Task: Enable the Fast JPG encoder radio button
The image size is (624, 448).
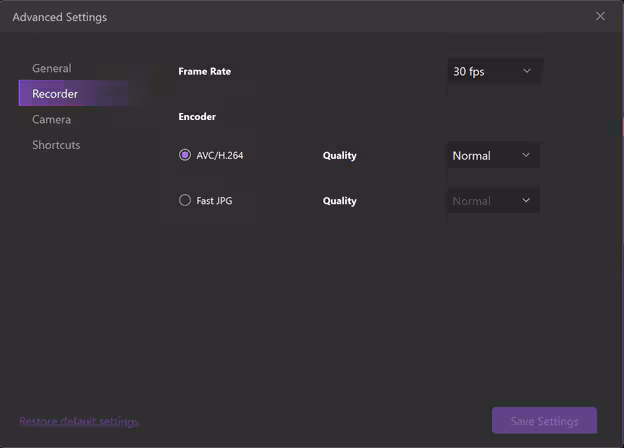Action: [x=185, y=200]
